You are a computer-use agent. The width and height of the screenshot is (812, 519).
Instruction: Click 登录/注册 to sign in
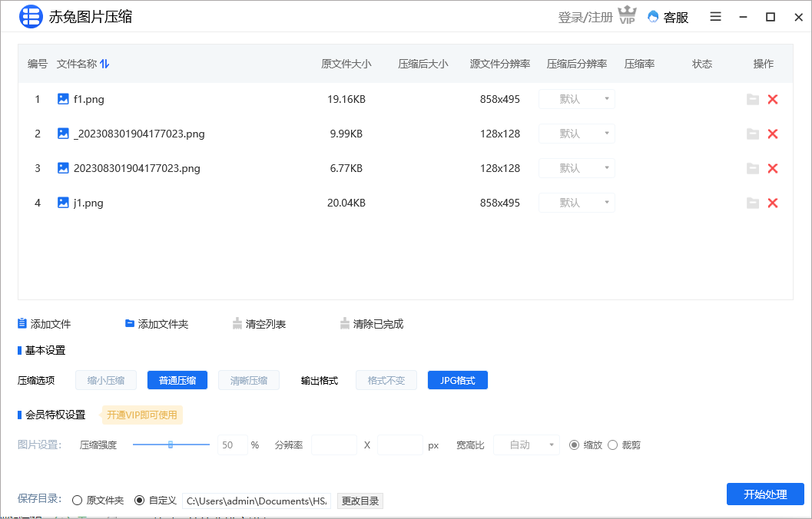(586, 16)
